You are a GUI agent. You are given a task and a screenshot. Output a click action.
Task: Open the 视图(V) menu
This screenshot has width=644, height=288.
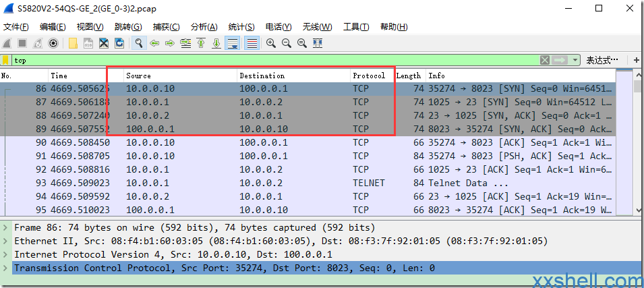click(90, 27)
